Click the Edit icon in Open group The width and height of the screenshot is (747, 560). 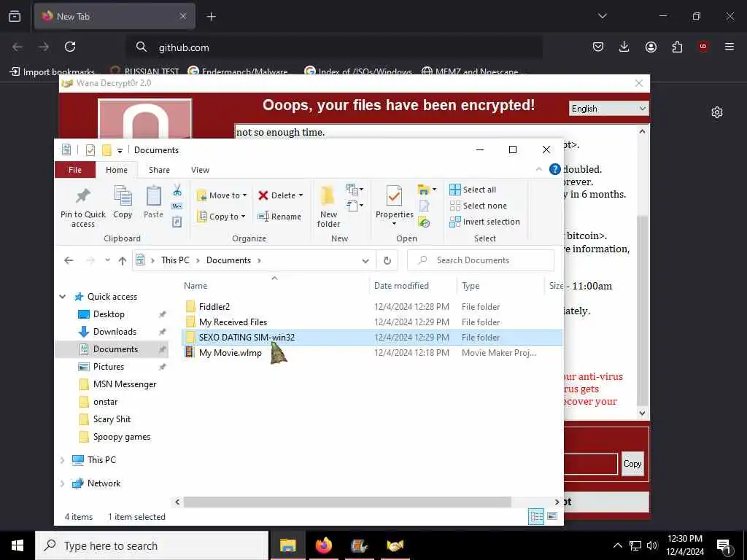(424, 206)
